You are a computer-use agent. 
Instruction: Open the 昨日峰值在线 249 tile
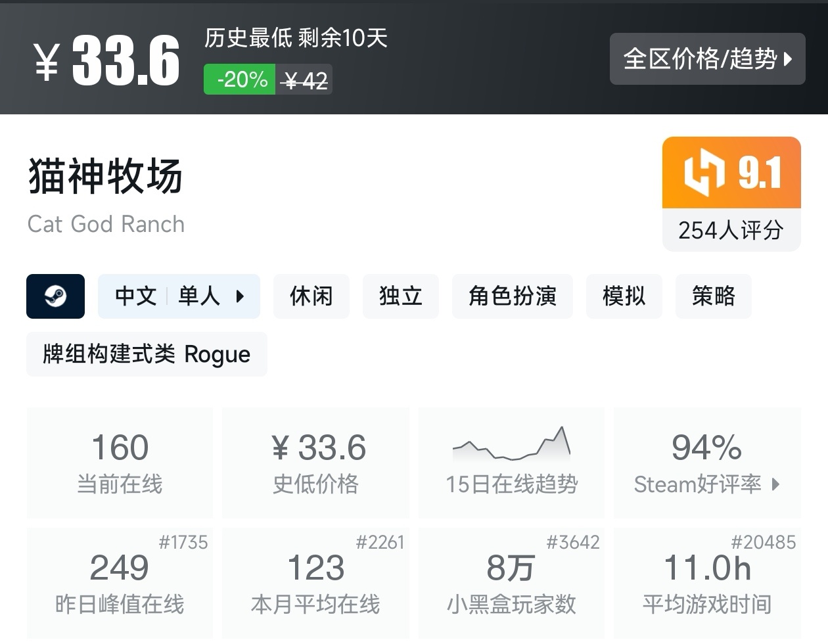120,582
